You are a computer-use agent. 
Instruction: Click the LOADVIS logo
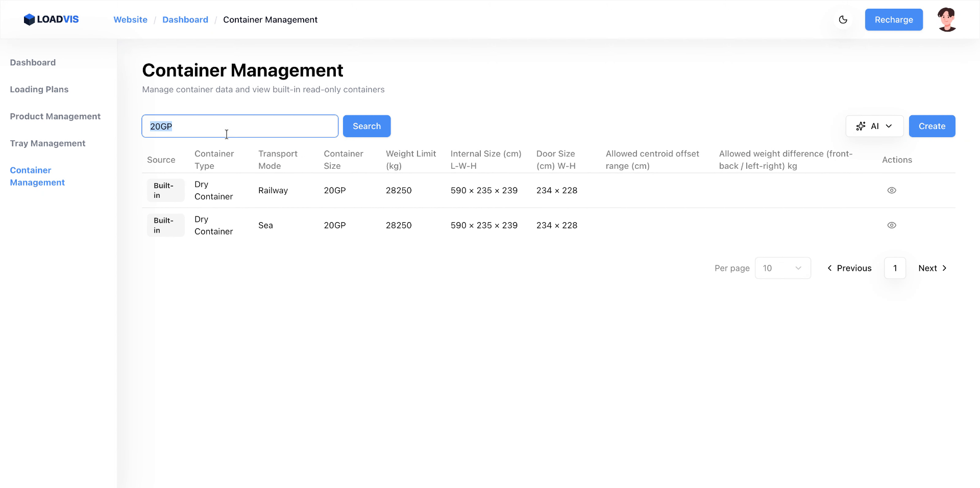pos(51,19)
